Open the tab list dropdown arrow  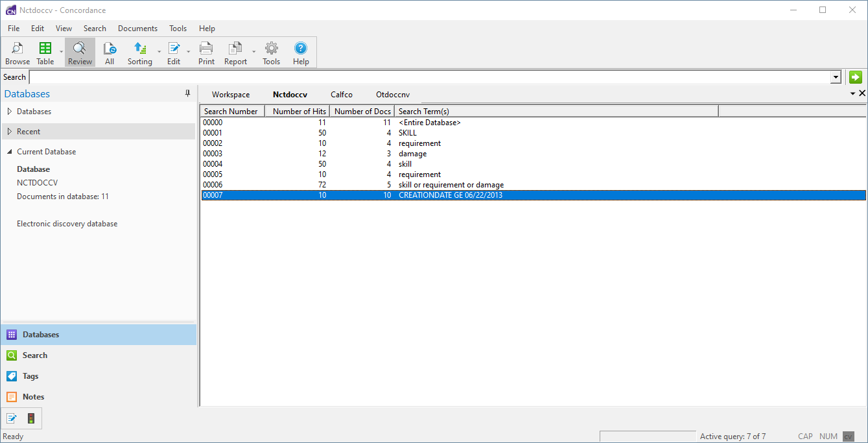pyautogui.click(x=853, y=94)
